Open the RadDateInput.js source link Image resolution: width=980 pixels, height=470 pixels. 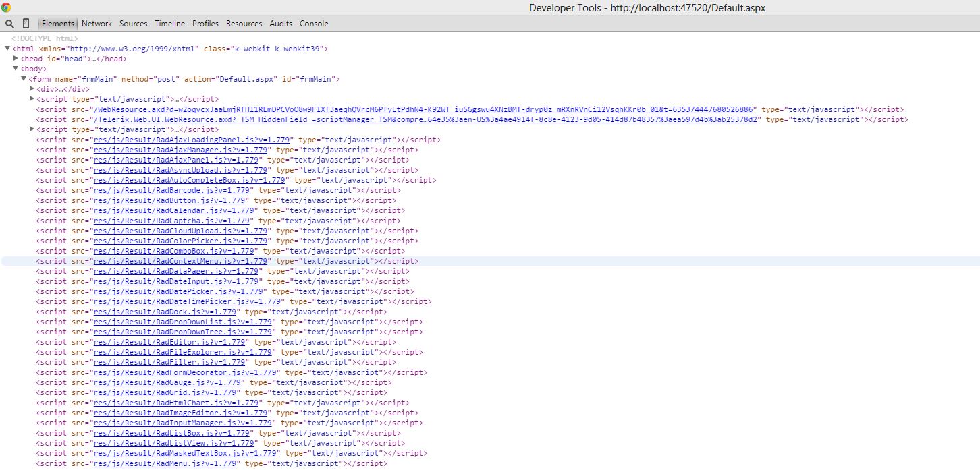coord(177,281)
